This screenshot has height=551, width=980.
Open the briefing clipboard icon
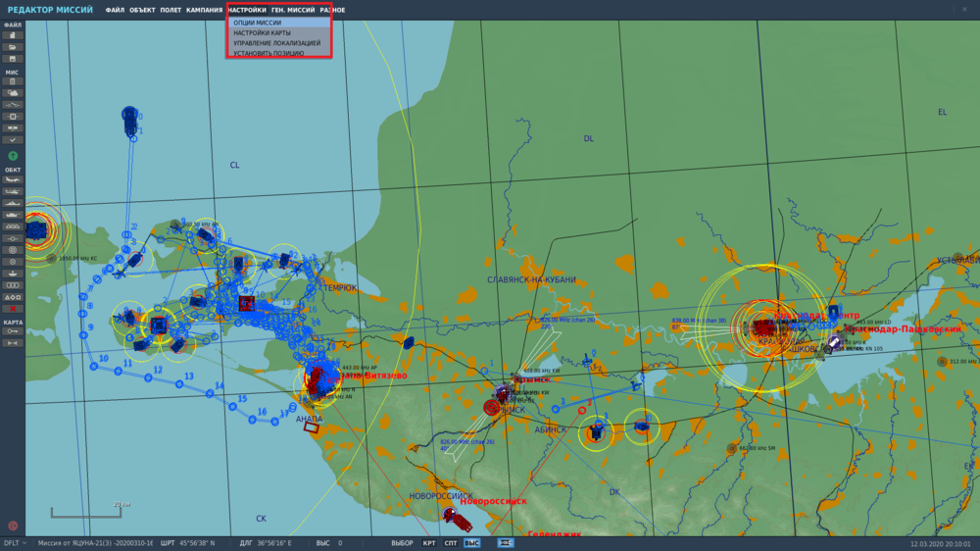(13, 81)
